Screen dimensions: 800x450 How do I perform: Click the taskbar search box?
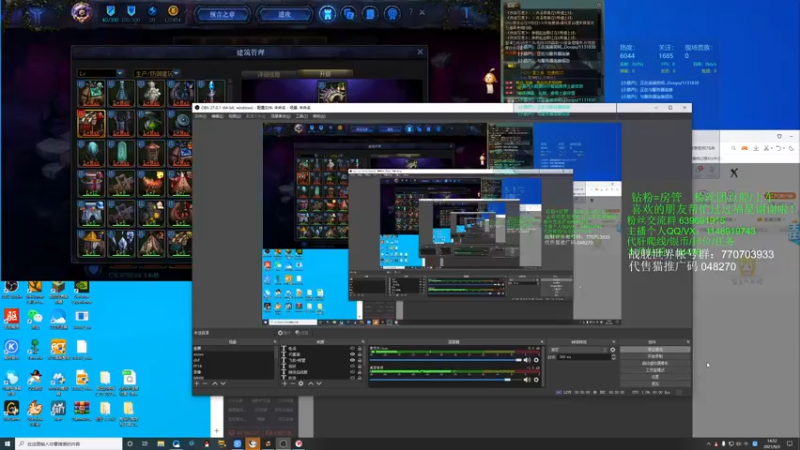(x=69, y=444)
